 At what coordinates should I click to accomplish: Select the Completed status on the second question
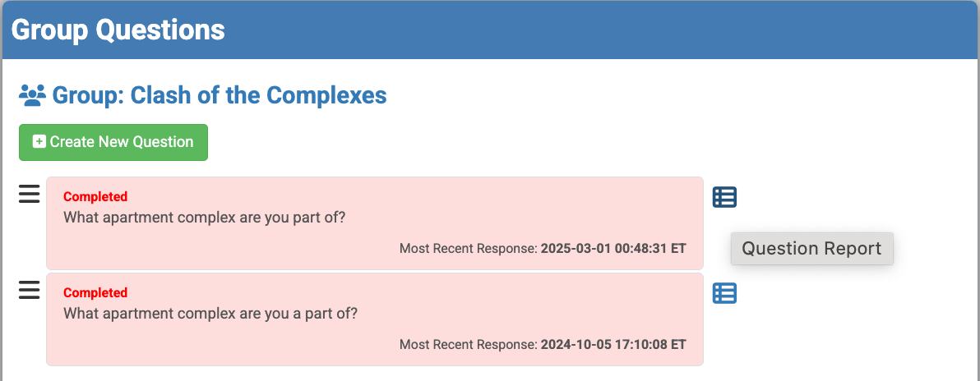click(x=95, y=293)
